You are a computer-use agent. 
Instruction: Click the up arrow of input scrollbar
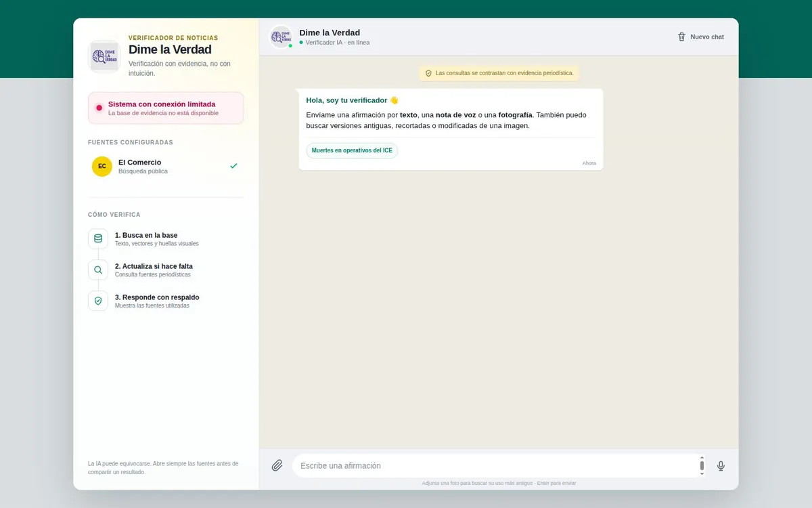[702, 458]
